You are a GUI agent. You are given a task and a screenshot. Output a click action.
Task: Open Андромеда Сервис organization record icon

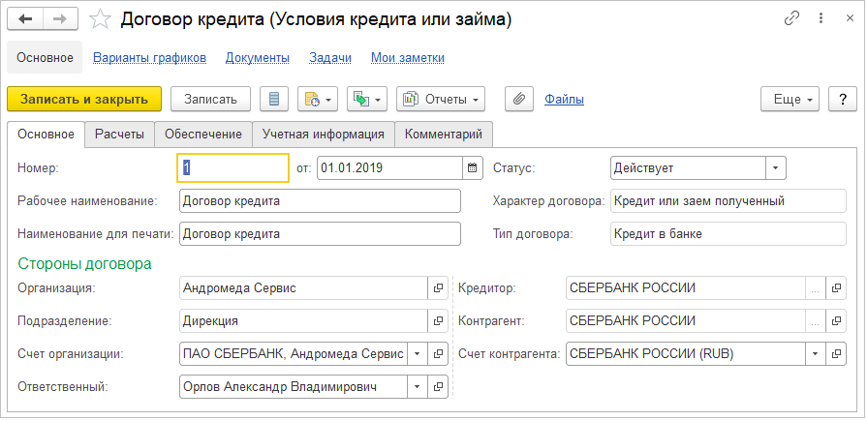pos(438,287)
